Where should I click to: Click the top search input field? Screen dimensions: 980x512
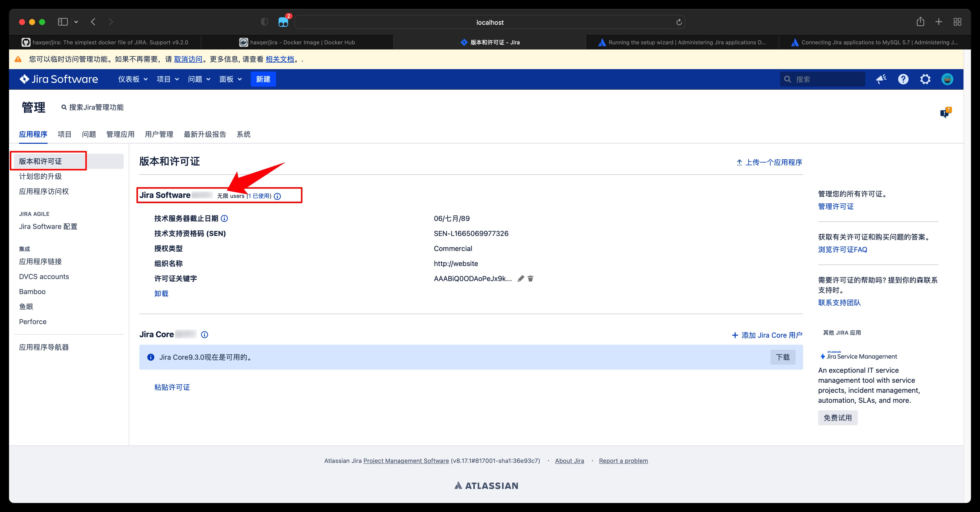822,79
